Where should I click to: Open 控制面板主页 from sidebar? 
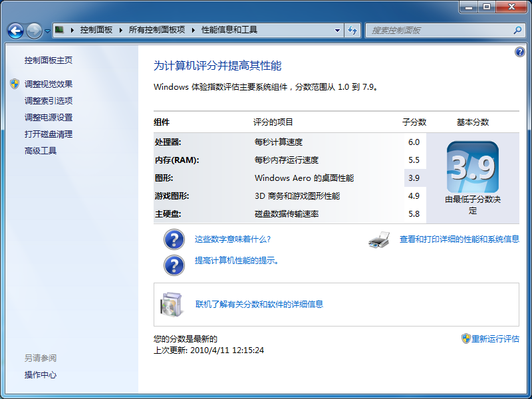coord(49,61)
